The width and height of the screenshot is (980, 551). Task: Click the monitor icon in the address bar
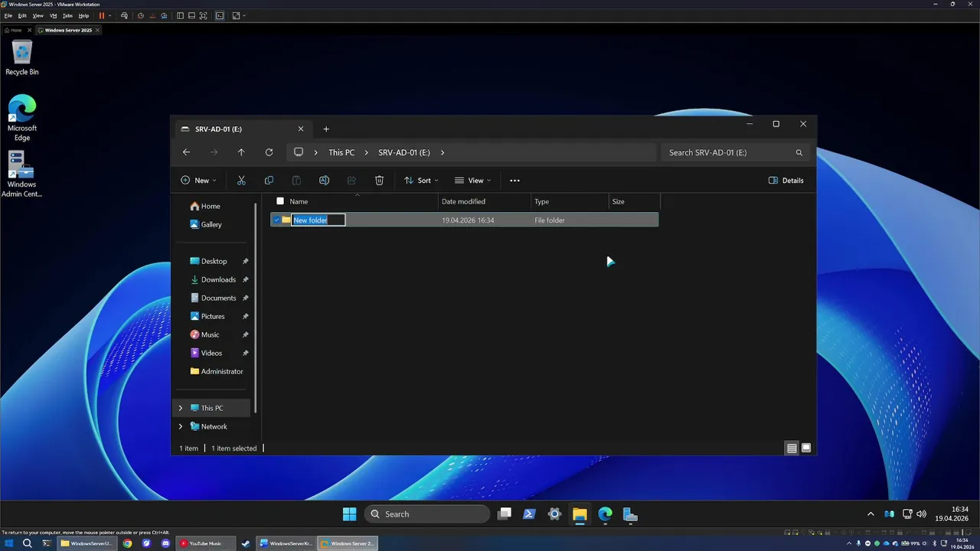299,152
